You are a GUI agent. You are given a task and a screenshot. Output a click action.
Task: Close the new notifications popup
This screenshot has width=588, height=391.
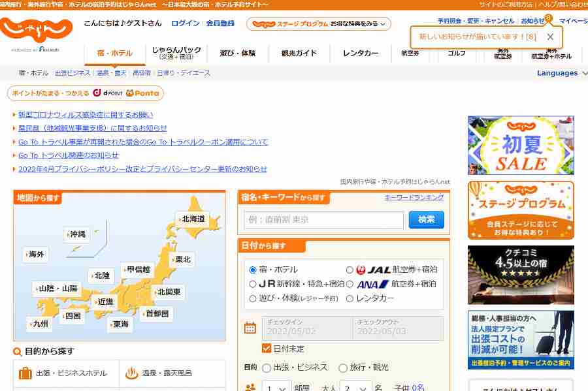[x=550, y=37]
